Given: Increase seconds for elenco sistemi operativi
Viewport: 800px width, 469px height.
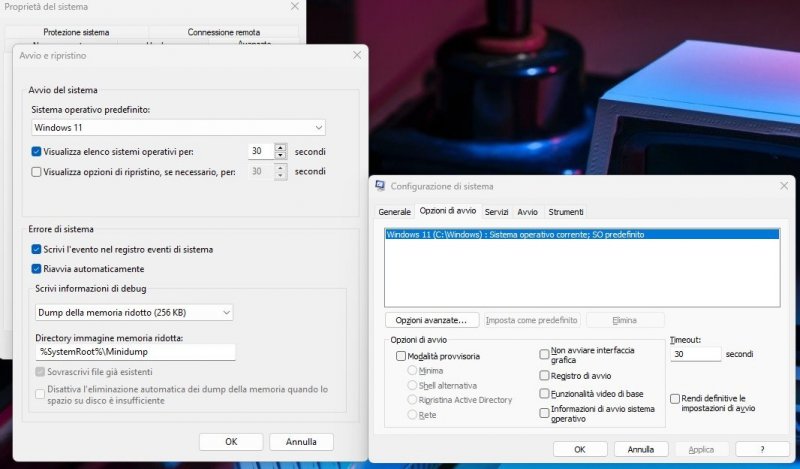Looking at the screenshot, I should point(280,147).
